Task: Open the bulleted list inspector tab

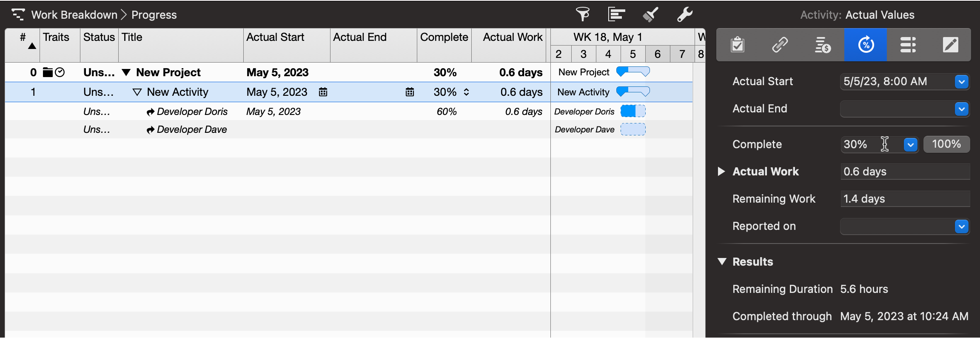Action: point(908,45)
